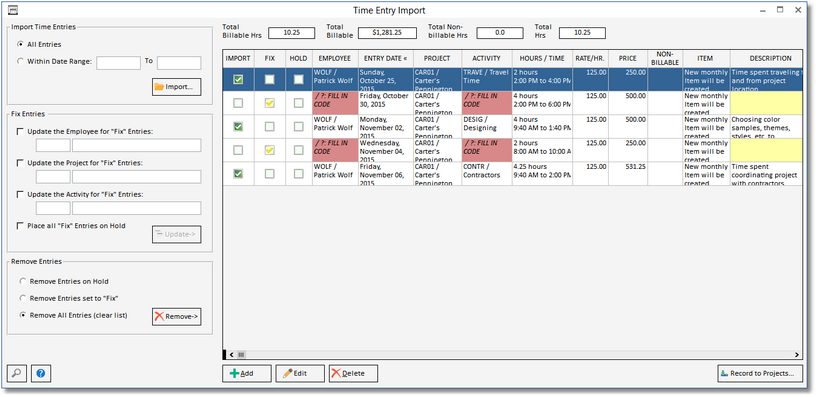
Task: Click the empty yellow description cell for October 30
Action: pos(766,103)
